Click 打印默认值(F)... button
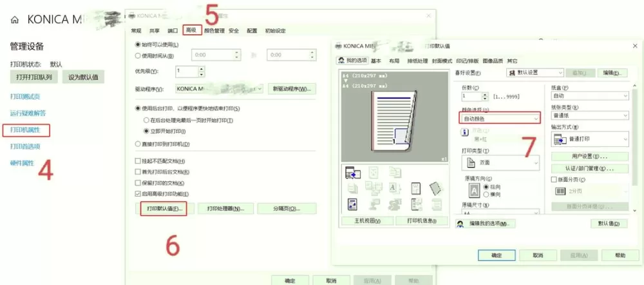Viewport: 644px width, 285px height. [164, 208]
